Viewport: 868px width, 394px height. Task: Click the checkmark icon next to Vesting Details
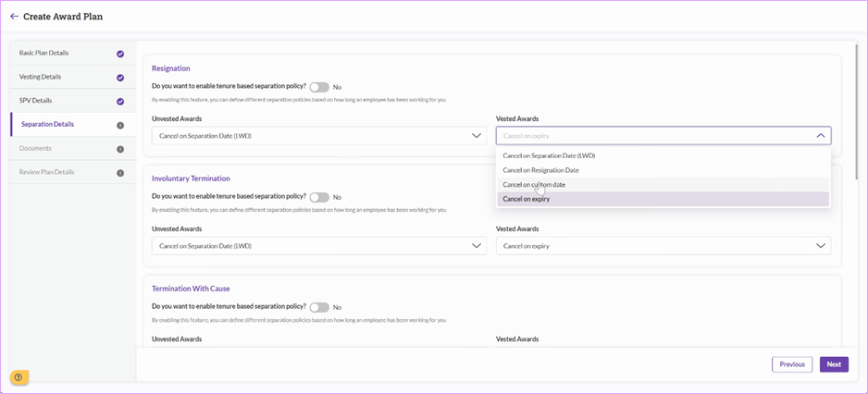120,78
